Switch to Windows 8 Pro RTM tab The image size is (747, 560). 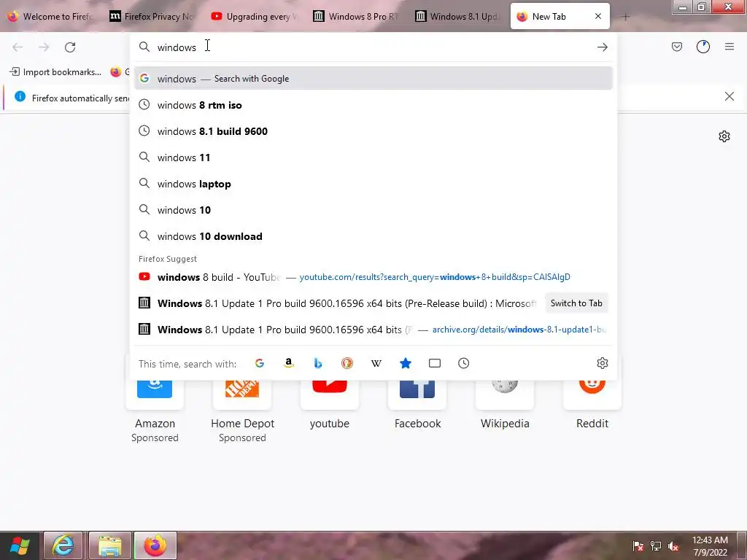click(355, 16)
